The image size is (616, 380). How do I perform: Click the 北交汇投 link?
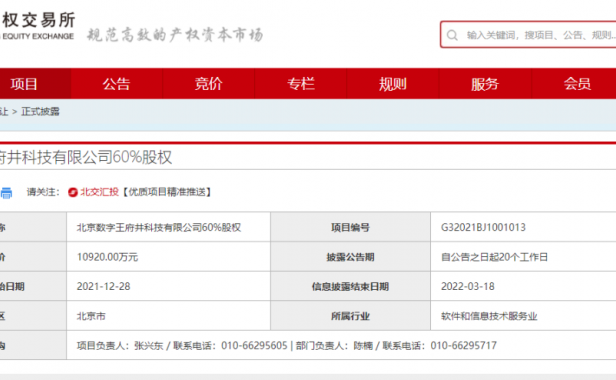(99, 192)
